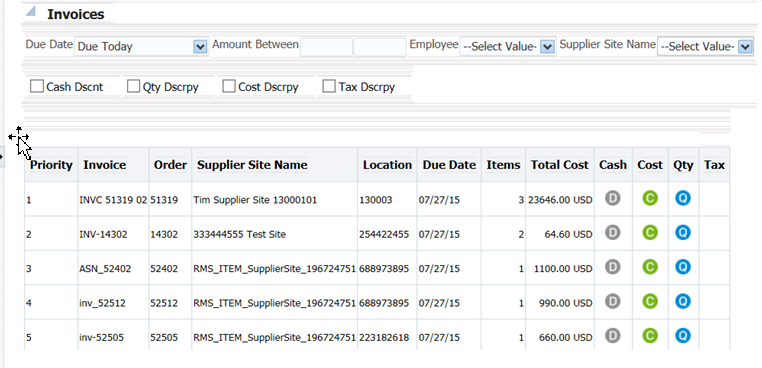The height and width of the screenshot is (368, 762).
Task: Click the Qty discrepancy icon for inv-52505
Action: point(683,335)
